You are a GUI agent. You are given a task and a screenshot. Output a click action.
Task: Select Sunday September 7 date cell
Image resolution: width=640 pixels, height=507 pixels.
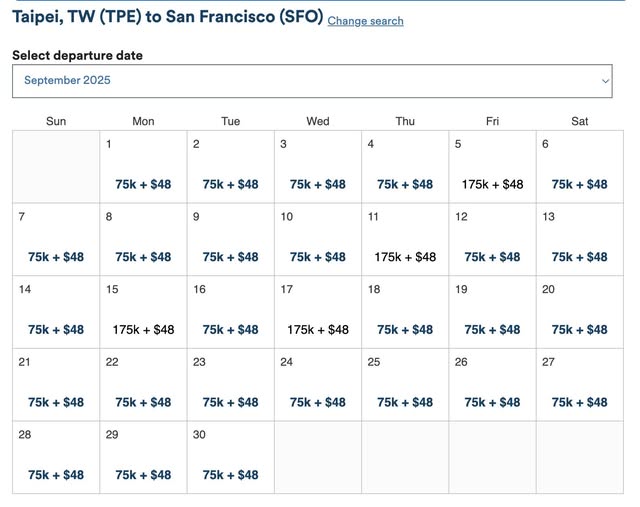(56, 239)
